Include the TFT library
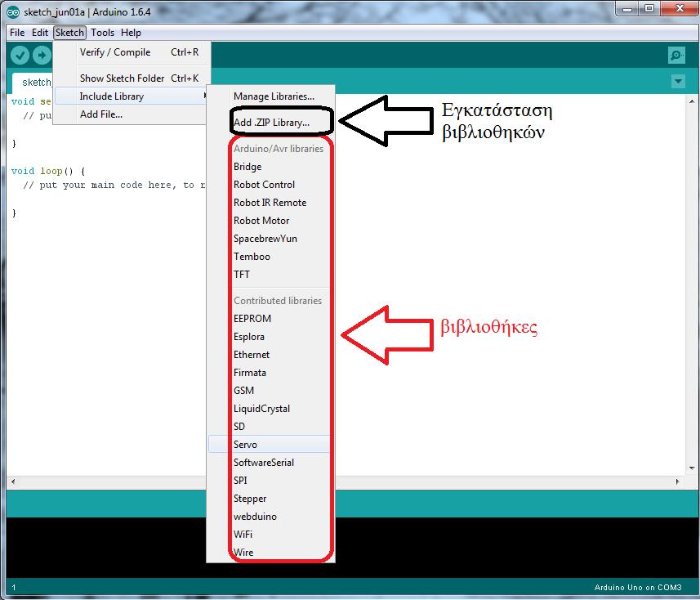 point(270,275)
